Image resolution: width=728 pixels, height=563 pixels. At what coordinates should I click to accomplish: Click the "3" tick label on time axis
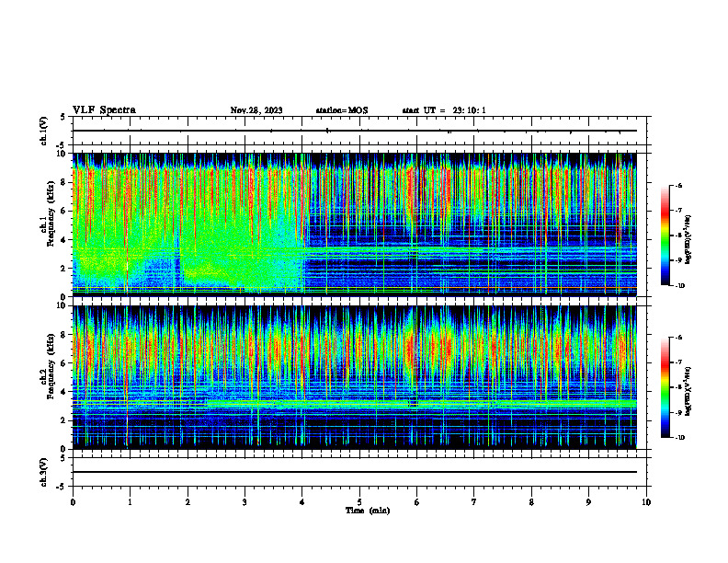click(x=245, y=502)
